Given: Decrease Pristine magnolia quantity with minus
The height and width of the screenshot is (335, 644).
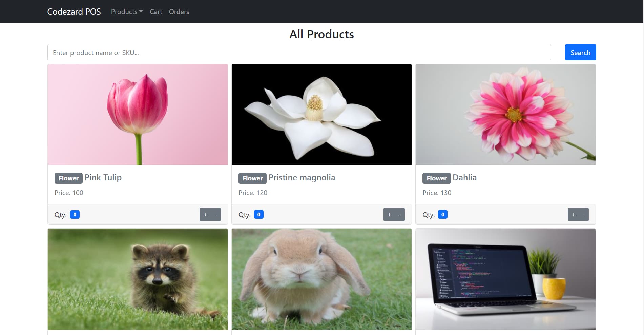Looking at the screenshot, I should click(x=400, y=214).
